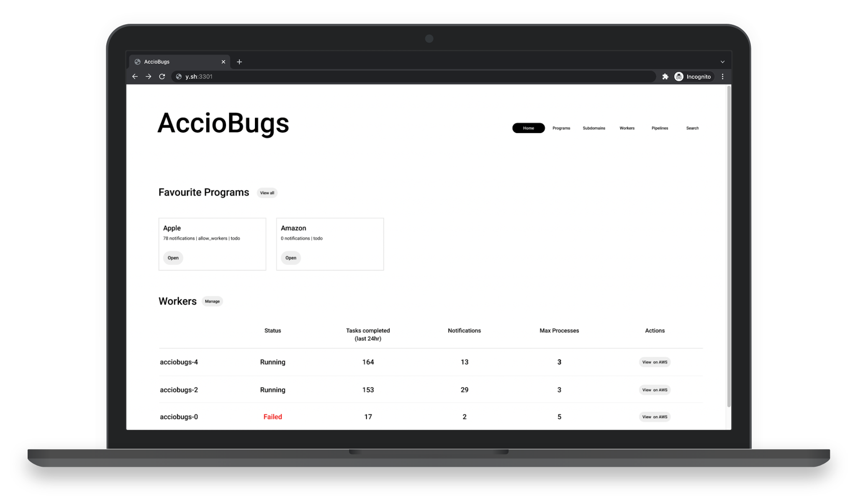Screen dimensions: 858x504
Task: Focus the address bar showing y.sh:3301
Action: (x=414, y=77)
